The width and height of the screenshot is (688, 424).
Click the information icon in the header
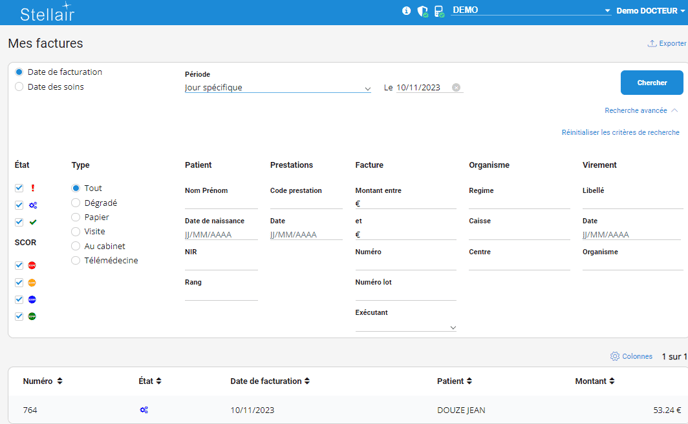point(406,11)
